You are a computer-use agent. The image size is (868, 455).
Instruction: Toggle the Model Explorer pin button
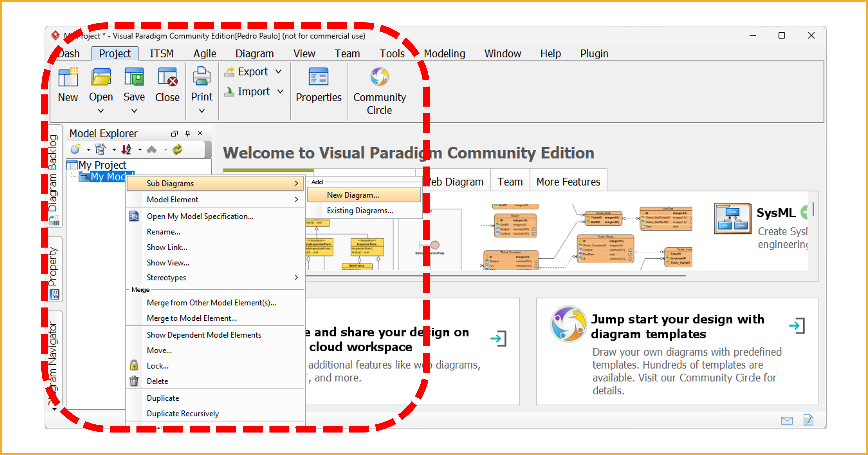click(188, 133)
